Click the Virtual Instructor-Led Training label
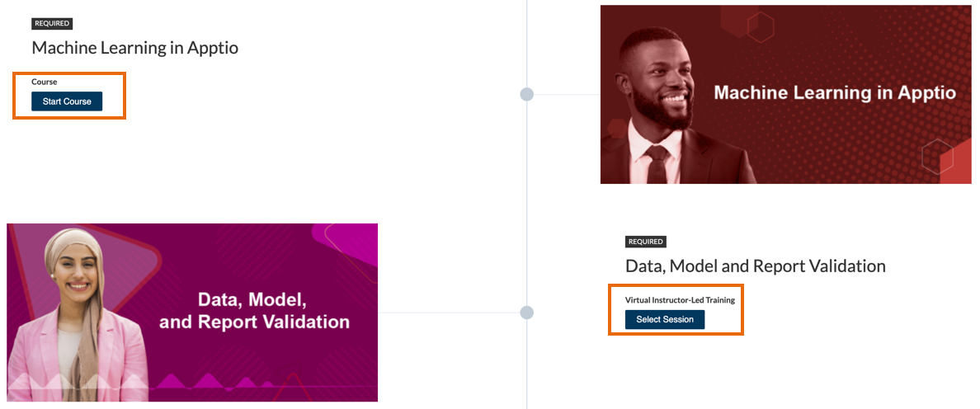This screenshot has height=409, width=980. click(x=680, y=300)
